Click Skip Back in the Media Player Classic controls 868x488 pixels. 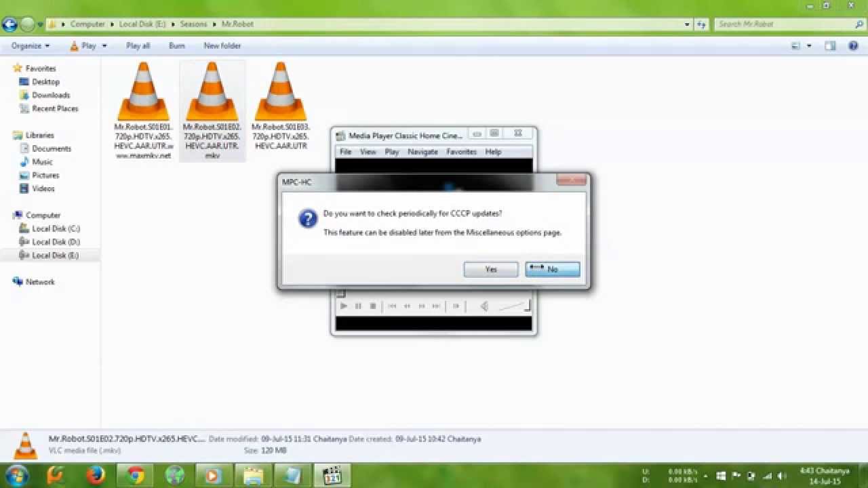click(x=393, y=306)
